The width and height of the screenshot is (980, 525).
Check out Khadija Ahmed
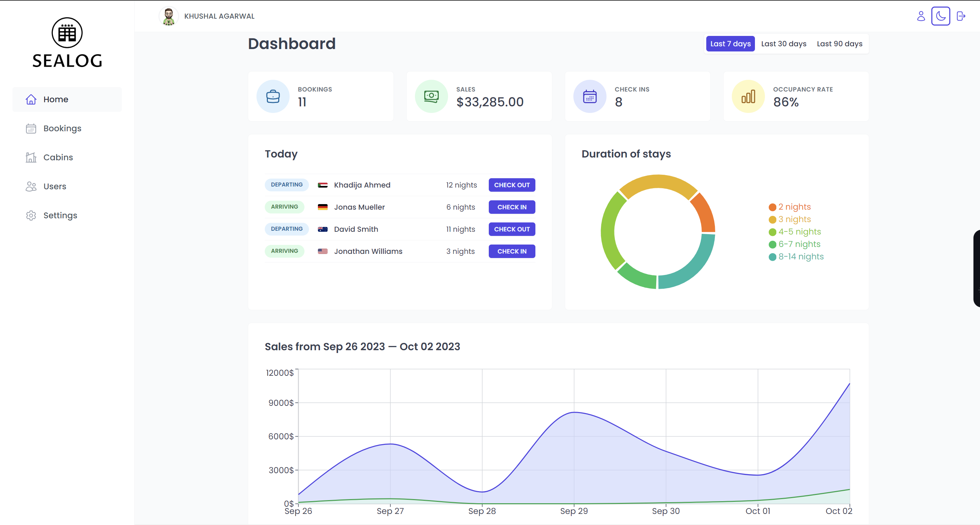pos(512,185)
